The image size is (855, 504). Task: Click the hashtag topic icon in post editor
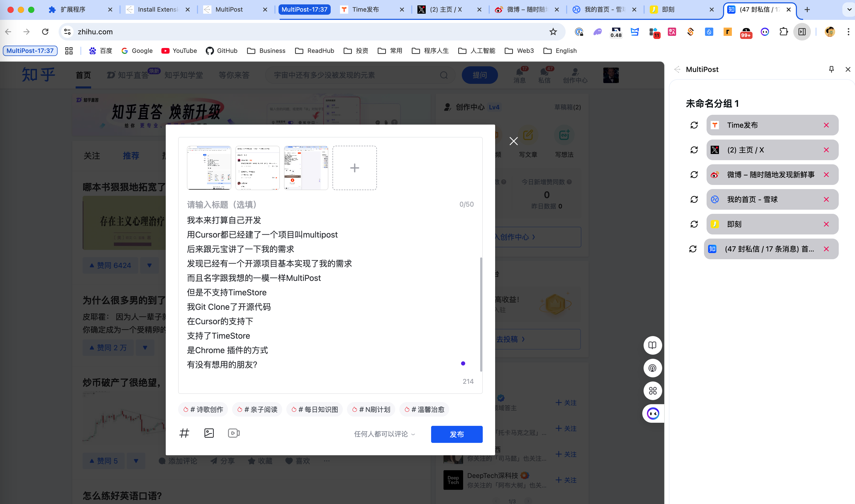coord(184,433)
